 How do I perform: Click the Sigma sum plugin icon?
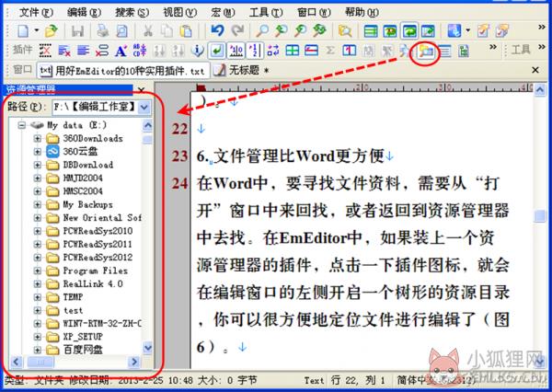coord(330,51)
